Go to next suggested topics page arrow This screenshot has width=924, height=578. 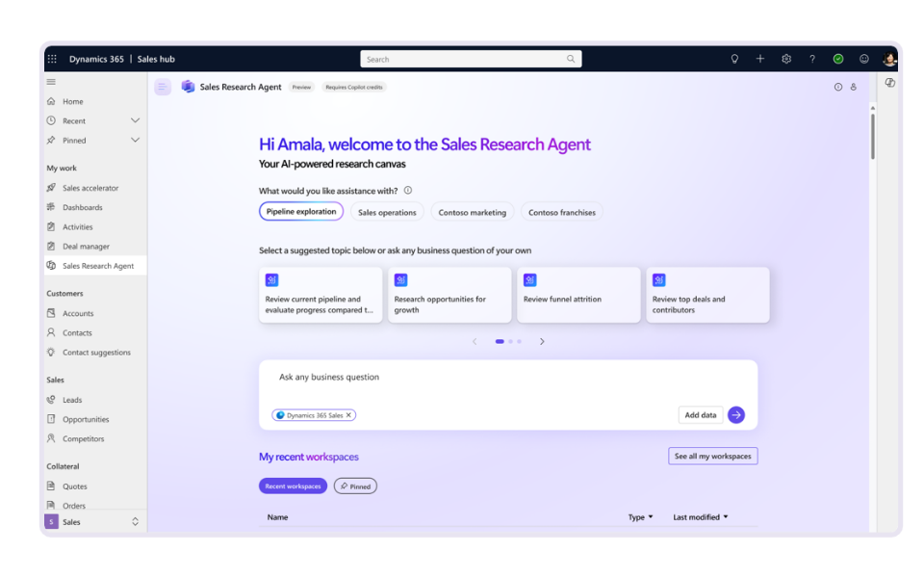pos(542,341)
